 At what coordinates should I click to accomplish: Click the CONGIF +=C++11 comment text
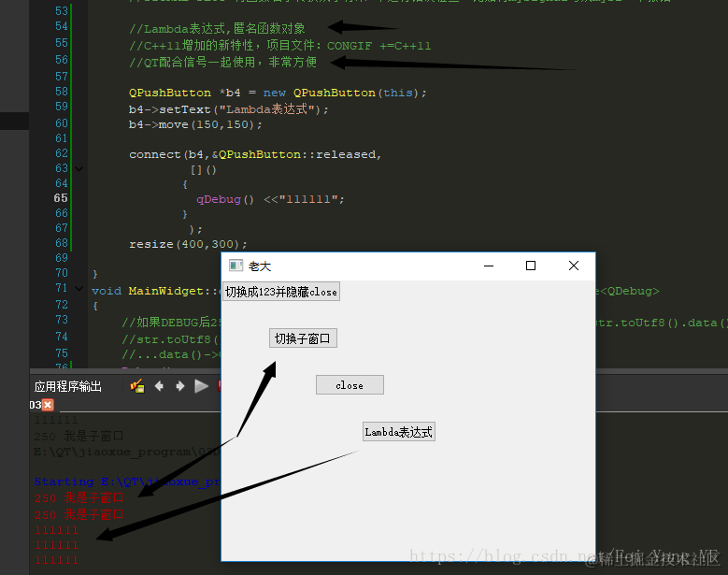pyautogui.click(x=378, y=46)
